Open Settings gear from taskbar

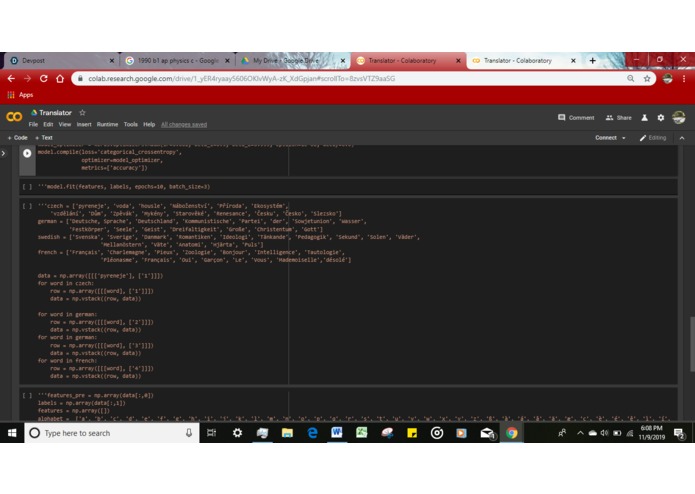(x=237, y=433)
